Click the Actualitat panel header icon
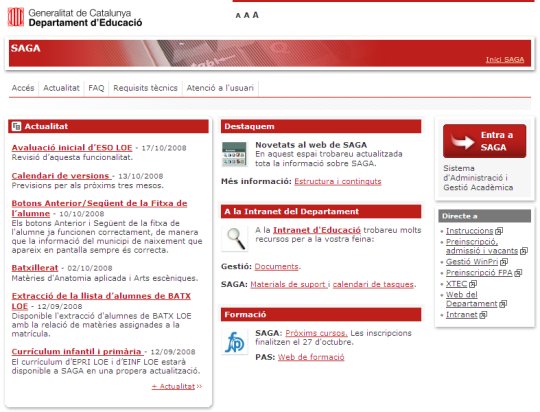This screenshot has width=540, height=412. (x=16, y=126)
